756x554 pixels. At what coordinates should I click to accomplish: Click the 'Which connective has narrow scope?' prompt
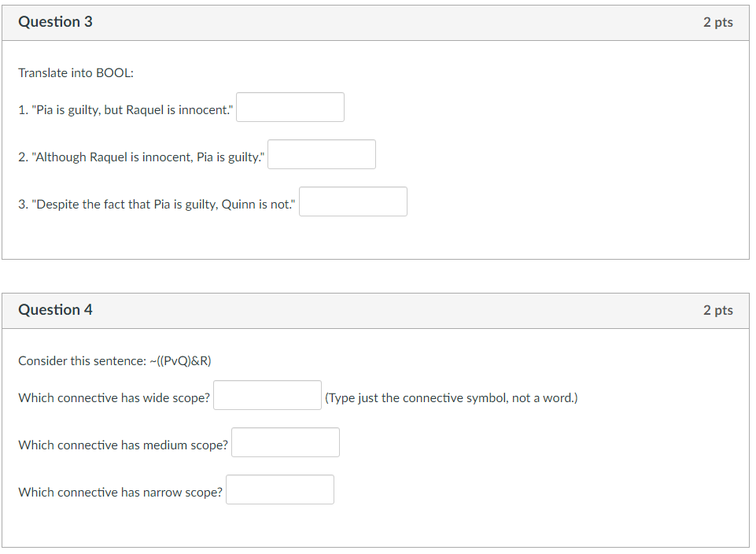click(x=120, y=492)
